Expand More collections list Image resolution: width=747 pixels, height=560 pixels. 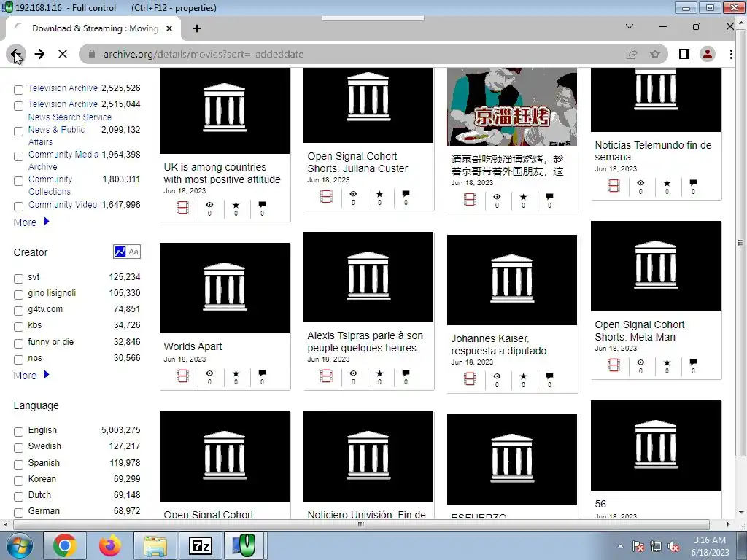(x=31, y=222)
